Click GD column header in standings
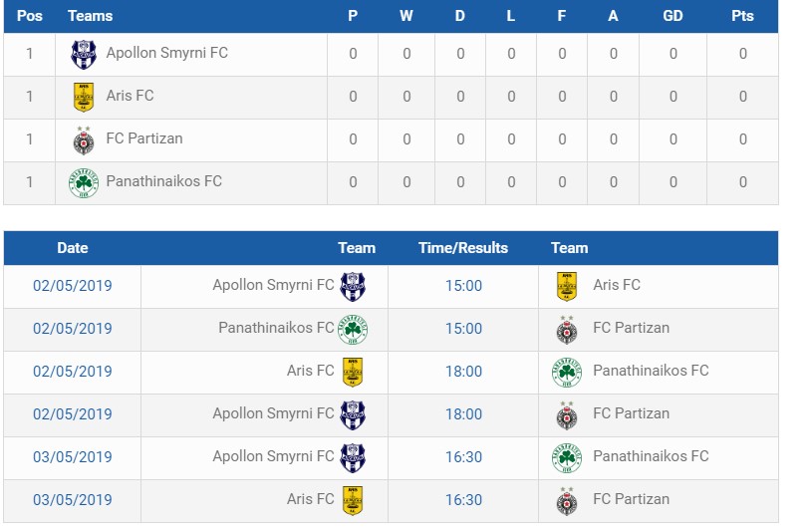This screenshot has height=532, width=808. (x=673, y=16)
